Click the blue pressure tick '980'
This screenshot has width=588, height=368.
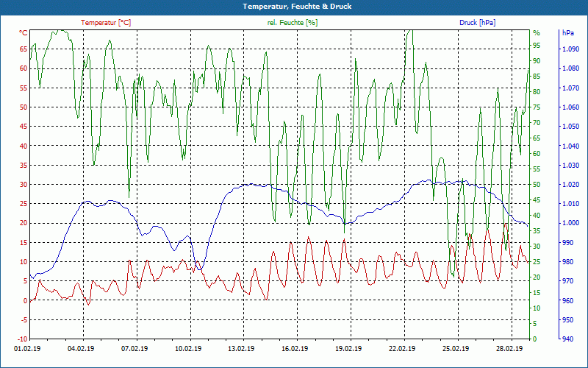568,262
